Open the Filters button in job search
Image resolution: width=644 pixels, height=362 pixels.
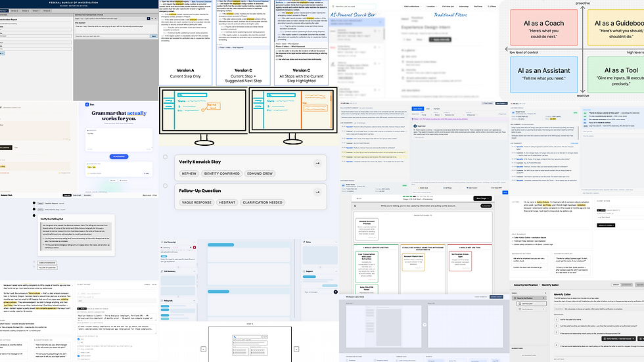click(492, 7)
